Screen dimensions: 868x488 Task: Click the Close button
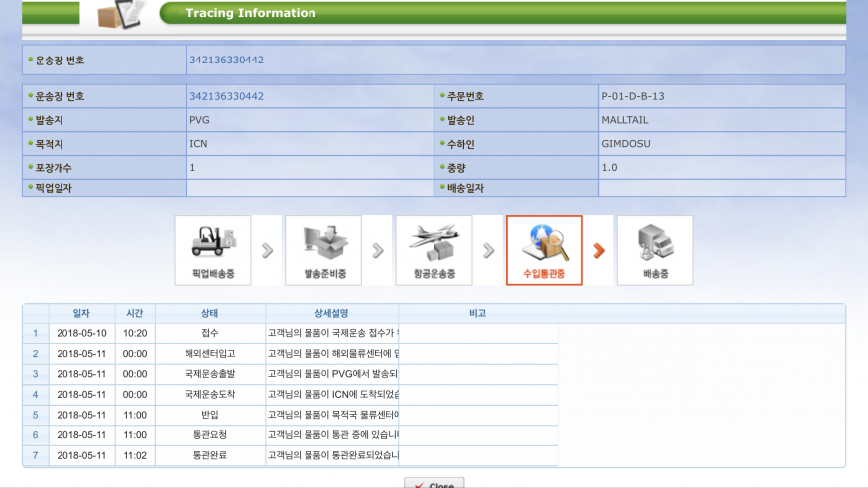pos(434,484)
